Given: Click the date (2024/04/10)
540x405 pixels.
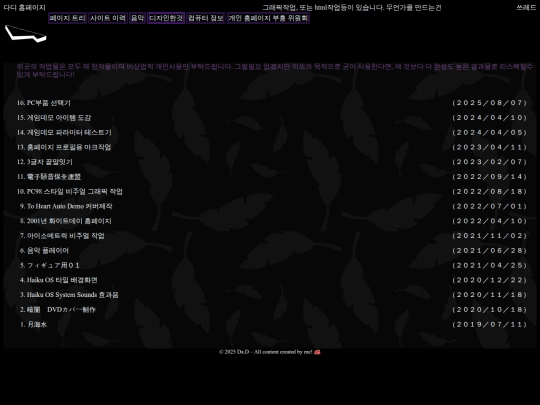Looking at the screenshot, I should (489, 118).
